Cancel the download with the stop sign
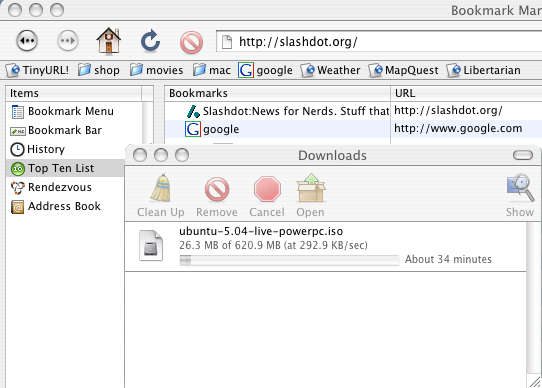This screenshot has height=388, width=542. tap(267, 197)
